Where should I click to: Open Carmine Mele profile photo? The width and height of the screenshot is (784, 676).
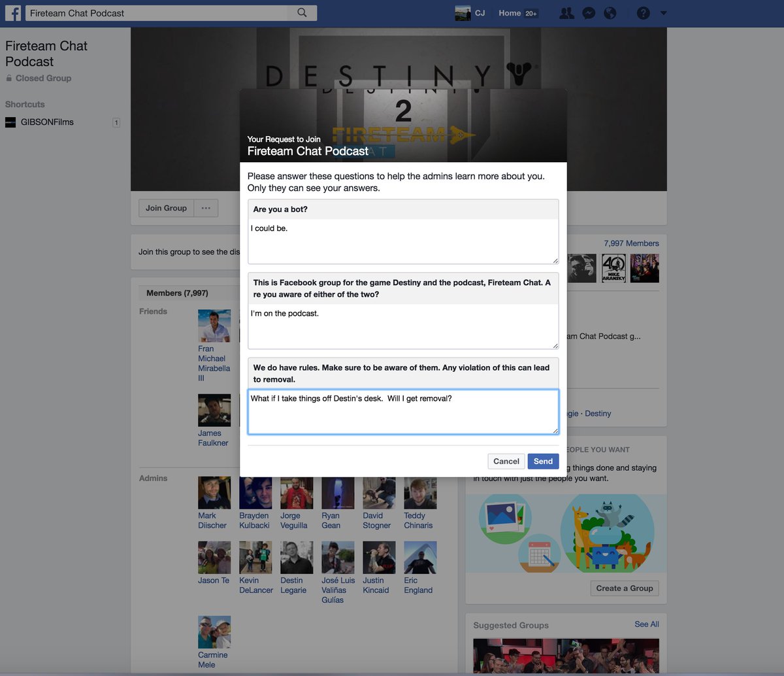coord(214,632)
